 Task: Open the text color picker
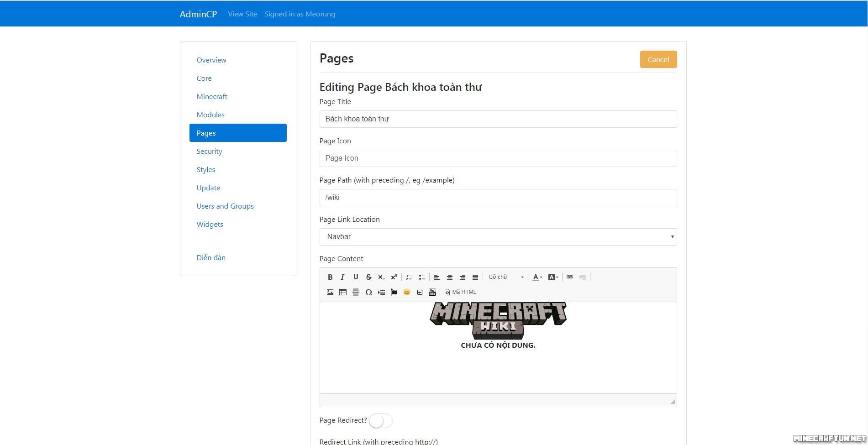coord(537,277)
